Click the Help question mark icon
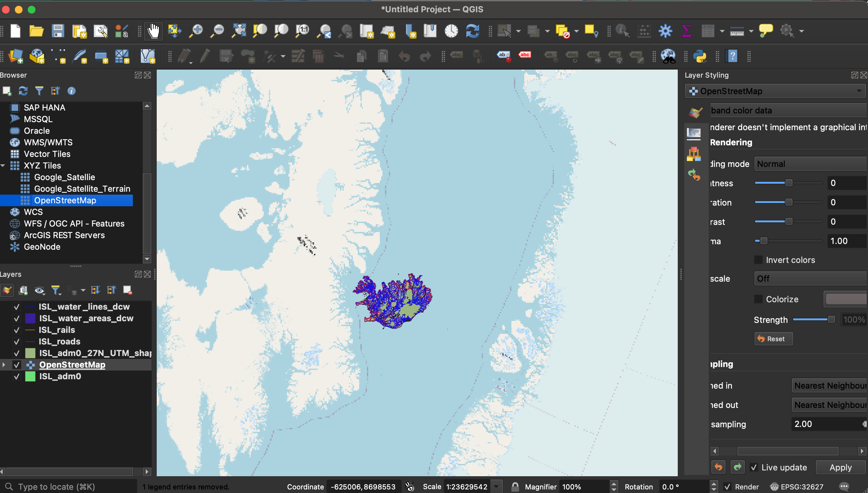 (732, 56)
